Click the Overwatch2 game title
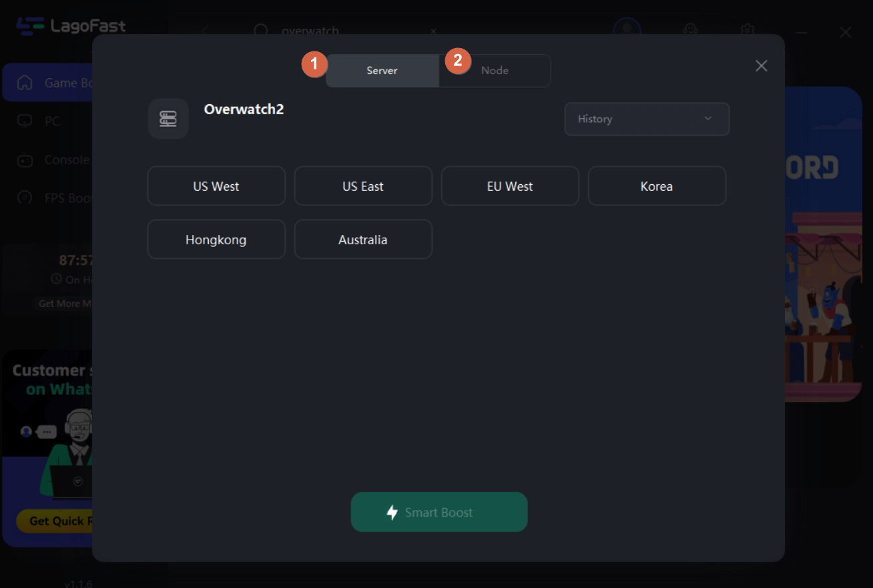The image size is (873, 588). point(244,109)
